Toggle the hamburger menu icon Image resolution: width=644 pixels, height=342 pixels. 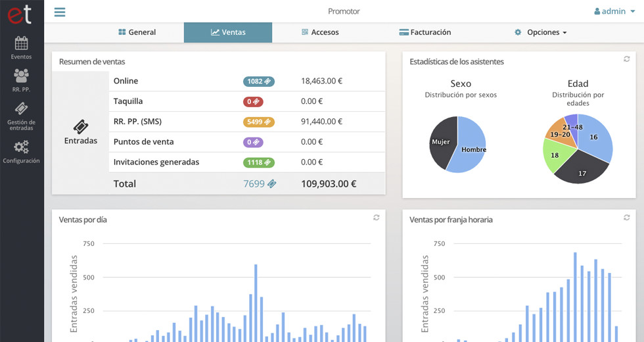(x=60, y=12)
